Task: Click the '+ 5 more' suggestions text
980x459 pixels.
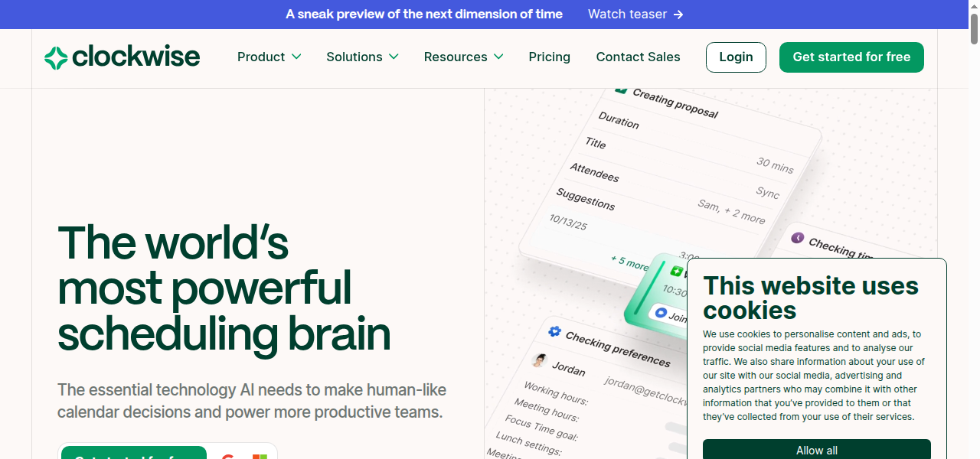Action: (x=629, y=262)
